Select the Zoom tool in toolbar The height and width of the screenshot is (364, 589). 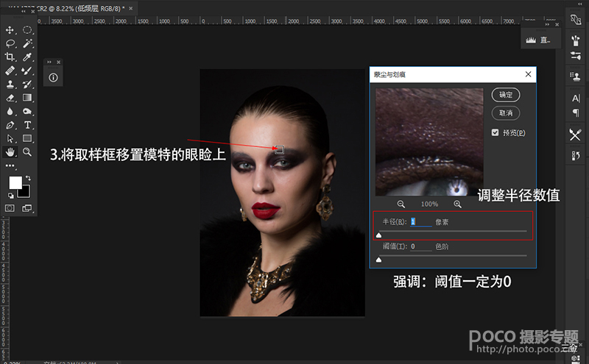coord(27,151)
